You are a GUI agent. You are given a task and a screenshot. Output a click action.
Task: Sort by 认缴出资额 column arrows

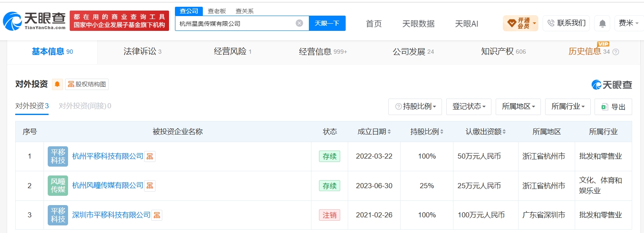point(504,132)
